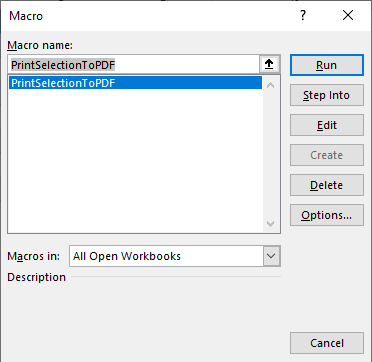Run the PrintSelectionToPDF macro

pos(327,65)
